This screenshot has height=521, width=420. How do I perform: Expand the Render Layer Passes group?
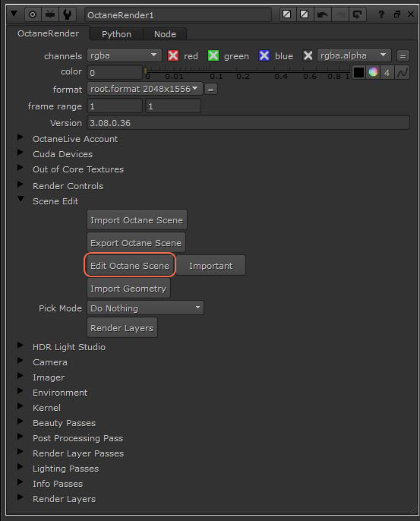point(21,452)
